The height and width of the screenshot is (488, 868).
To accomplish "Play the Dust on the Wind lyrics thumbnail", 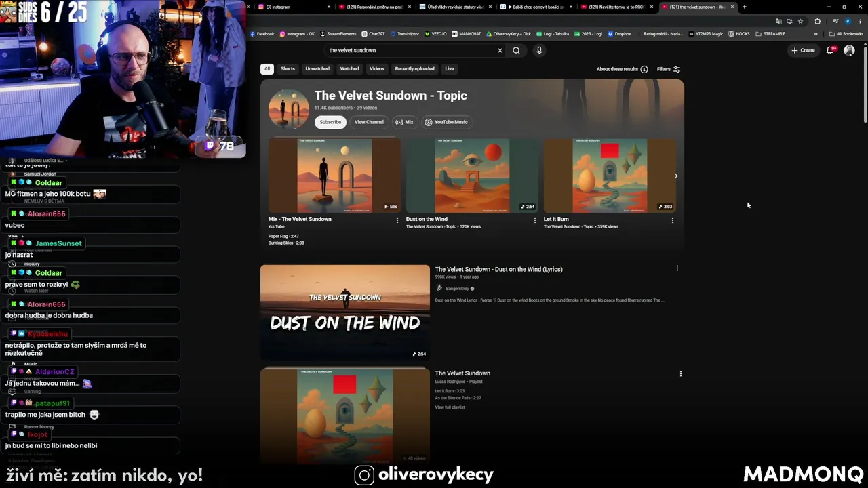I will pos(345,312).
